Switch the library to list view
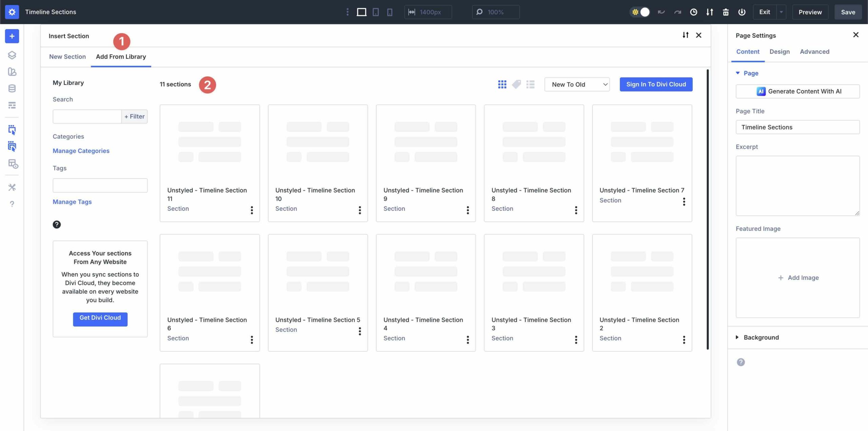 (530, 84)
